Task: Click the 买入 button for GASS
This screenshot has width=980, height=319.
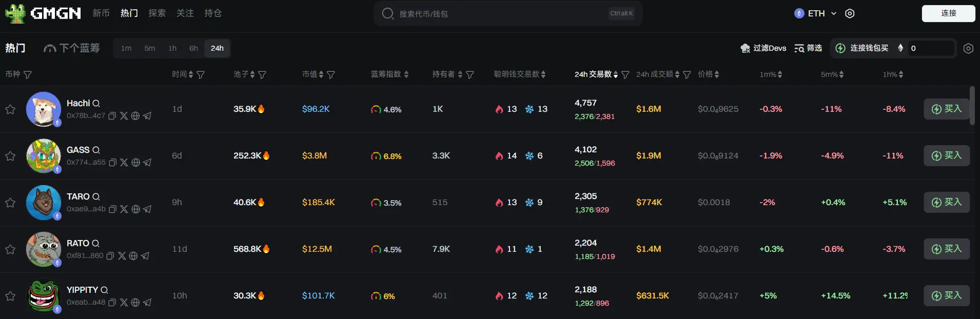Action: (x=947, y=156)
